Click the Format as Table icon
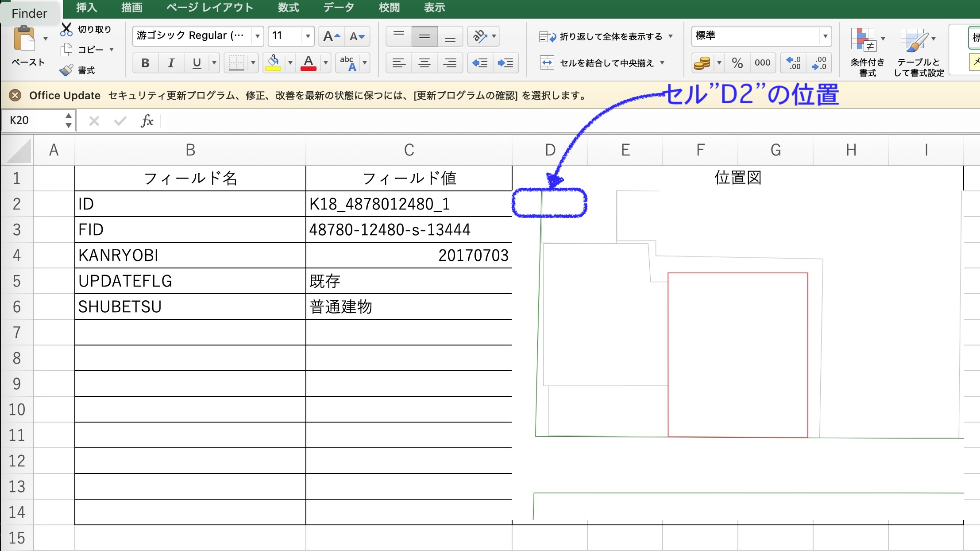Viewport: 980px width, 551px height. pos(914,40)
